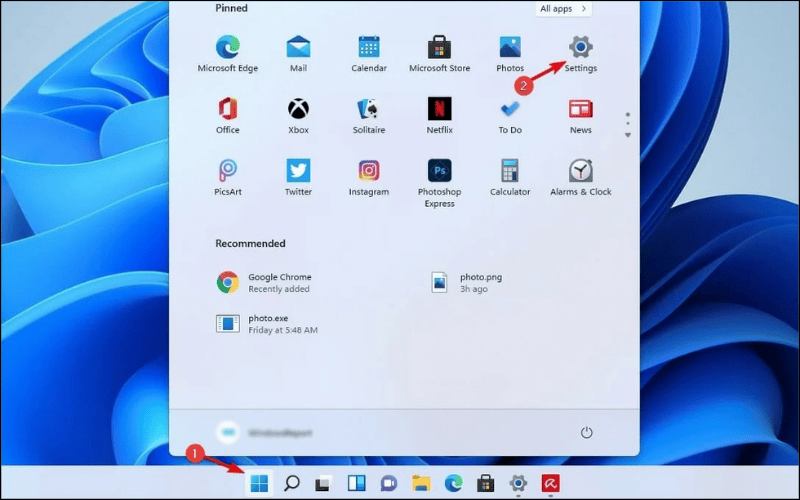Open the Instagram app
Image resolution: width=800 pixels, height=500 pixels.
(x=369, y=171)
